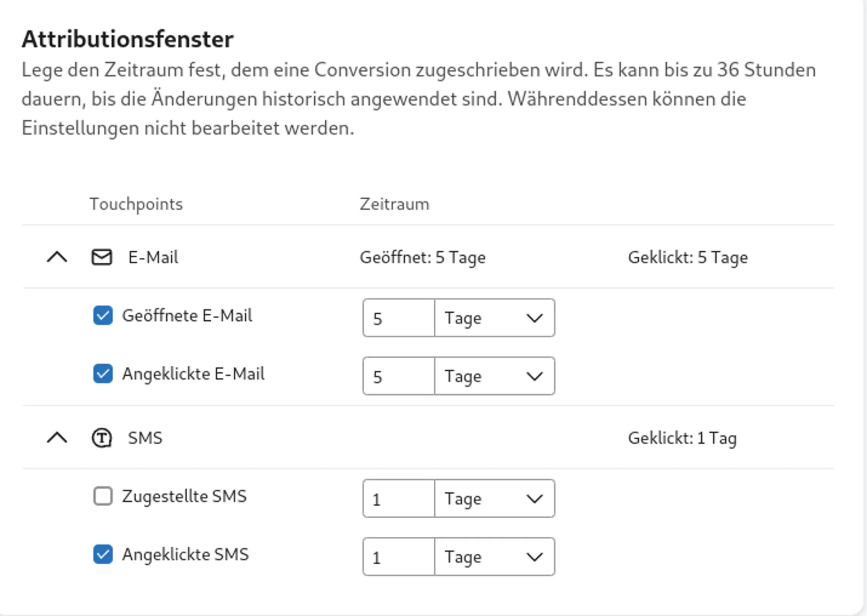The image size is (867, 616).
Task: Enable the Zugestellte SMS checkbox
Action: [102, 497]
